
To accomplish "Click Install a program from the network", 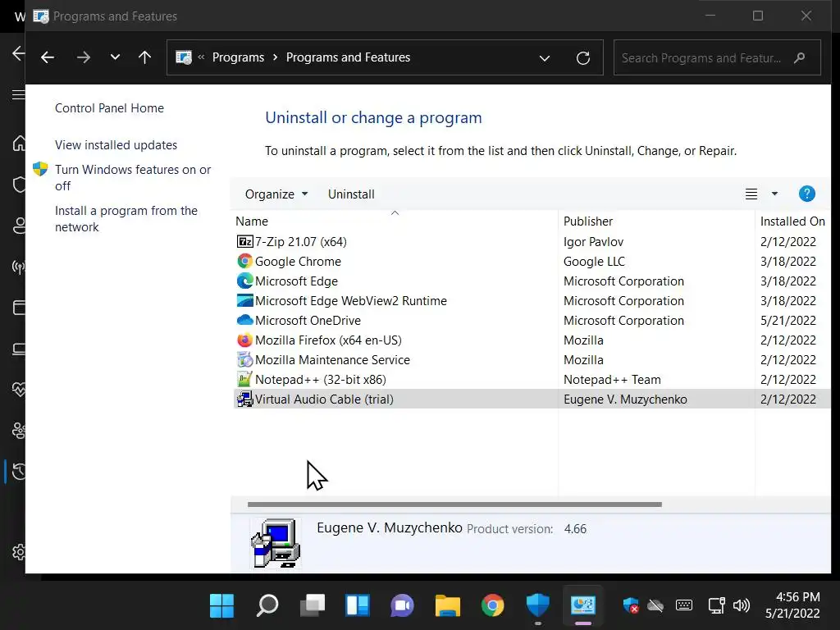I will 126,218.
